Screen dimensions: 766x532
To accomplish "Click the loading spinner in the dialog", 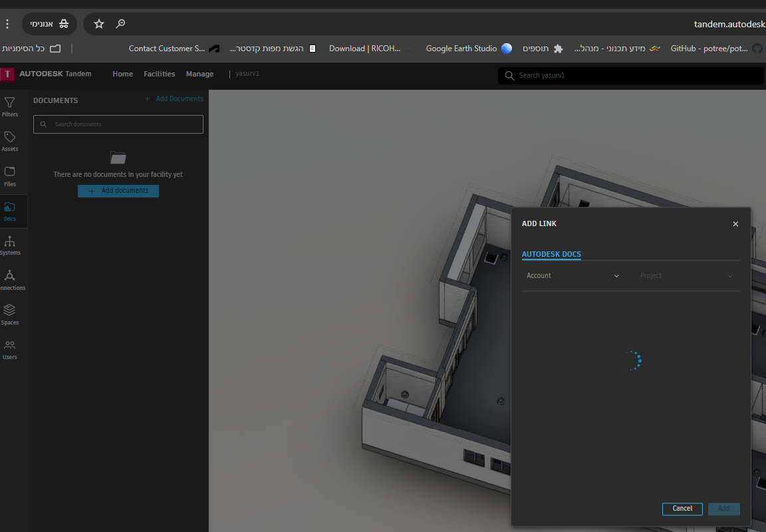I will point(633,360).
